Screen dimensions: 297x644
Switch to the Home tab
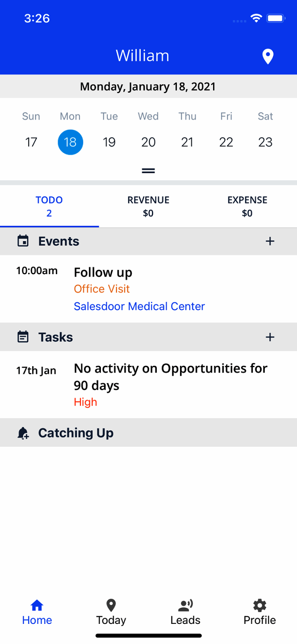[37, 612]
